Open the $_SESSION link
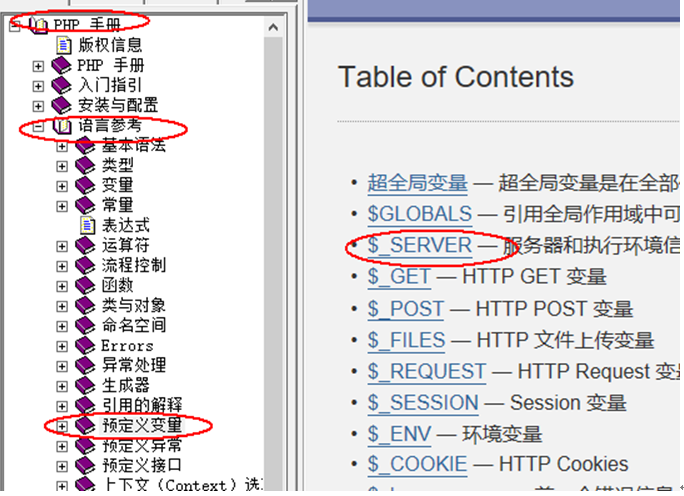Viewport: 684px width, 496px height. pos(423,403)
